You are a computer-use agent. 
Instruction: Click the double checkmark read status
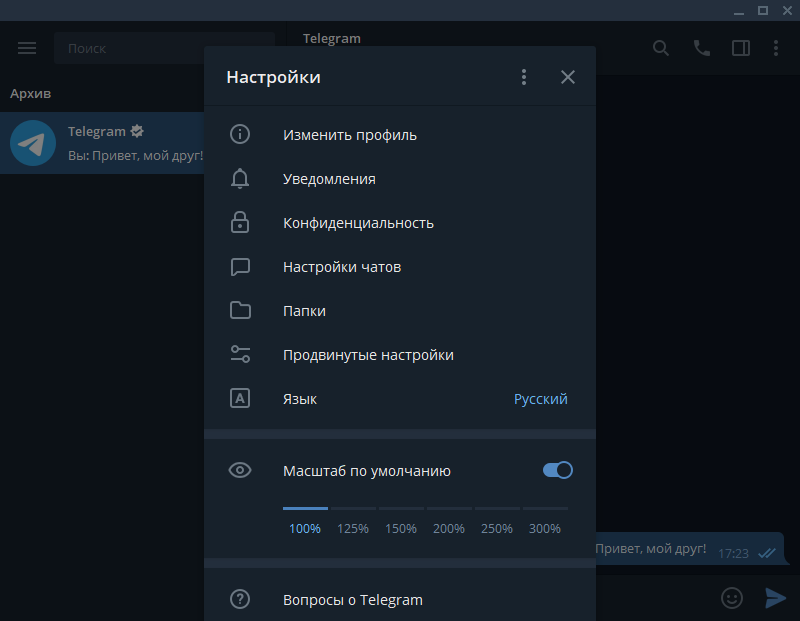click(x=767, y=553)
